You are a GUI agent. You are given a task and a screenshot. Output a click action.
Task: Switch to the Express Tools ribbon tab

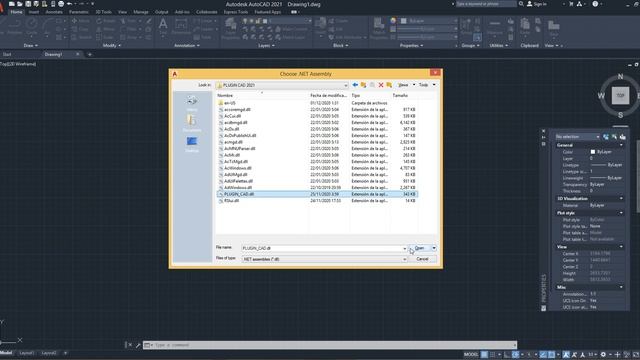click(236, 12)
